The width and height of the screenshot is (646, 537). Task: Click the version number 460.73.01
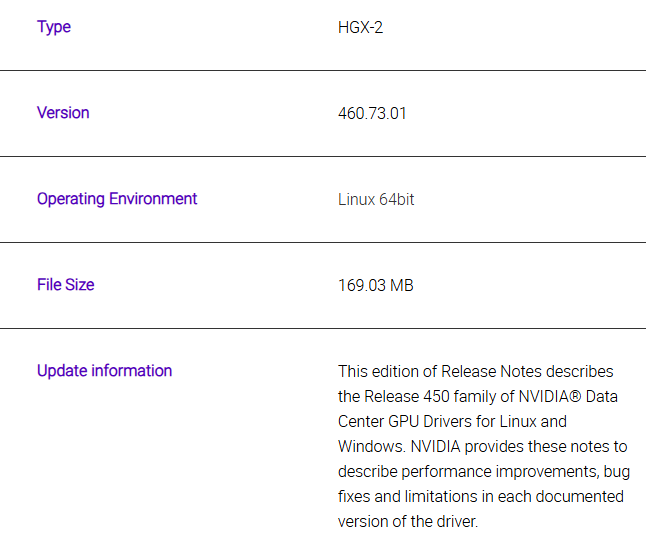point(372,113)
